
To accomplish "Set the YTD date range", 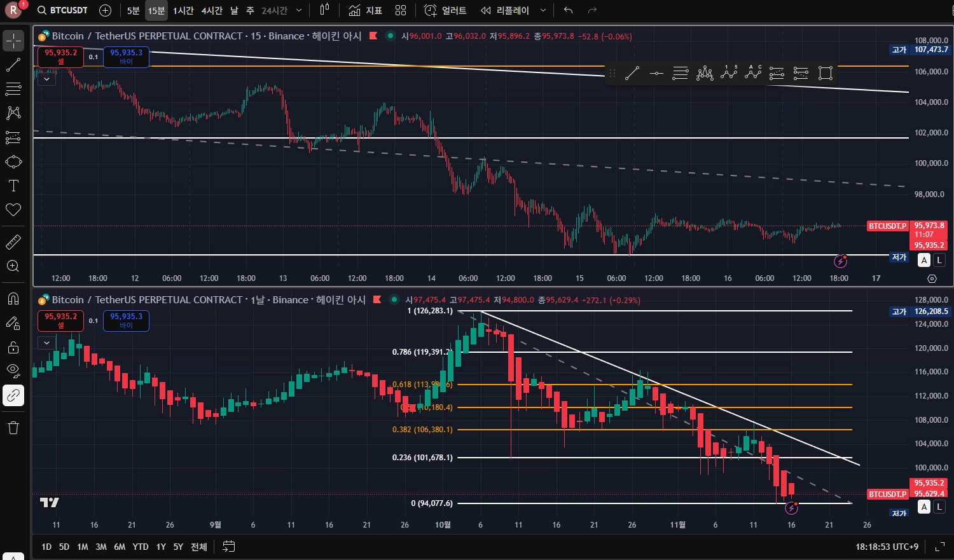I will click(x=141, y=547).
